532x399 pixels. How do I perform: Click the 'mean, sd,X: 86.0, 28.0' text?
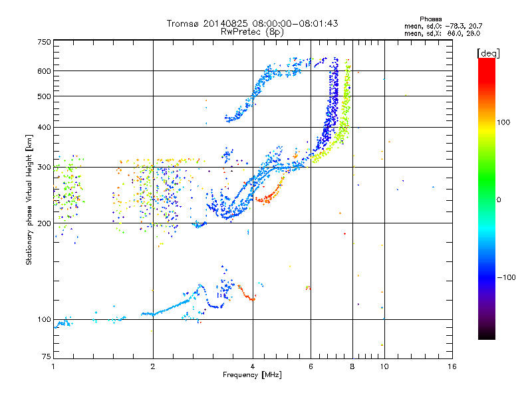442,33
